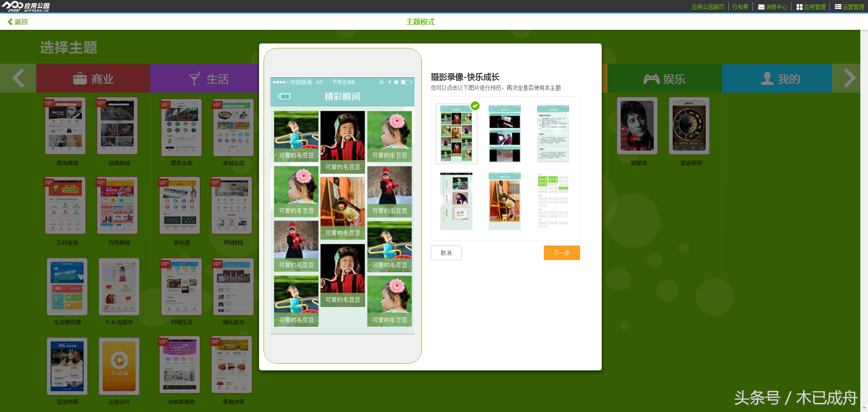This screenshot has height=412, width=868.
Task: Preview the photo grid screen thumbnail
Action: 457,134
